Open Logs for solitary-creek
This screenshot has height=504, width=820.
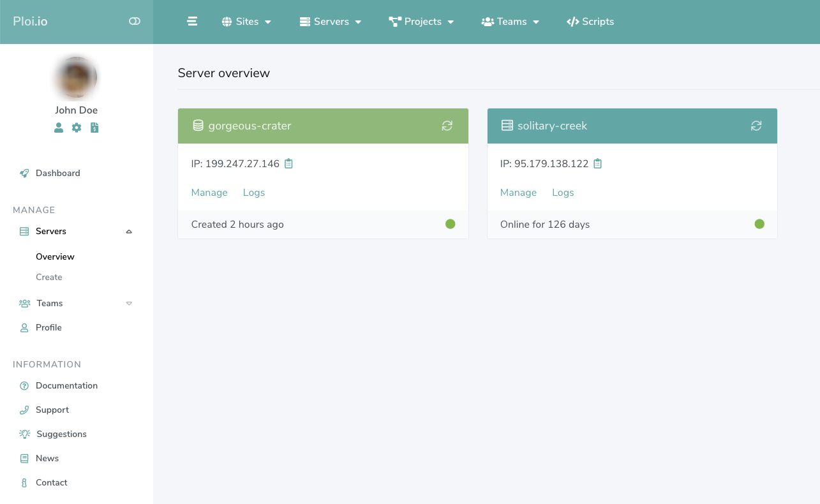tap(563, 193)
